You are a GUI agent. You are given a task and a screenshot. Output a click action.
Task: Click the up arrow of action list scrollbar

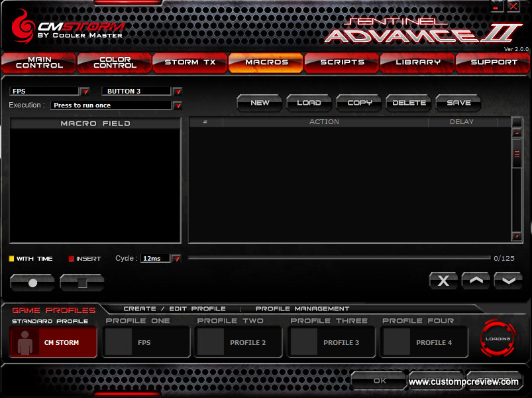516,133
